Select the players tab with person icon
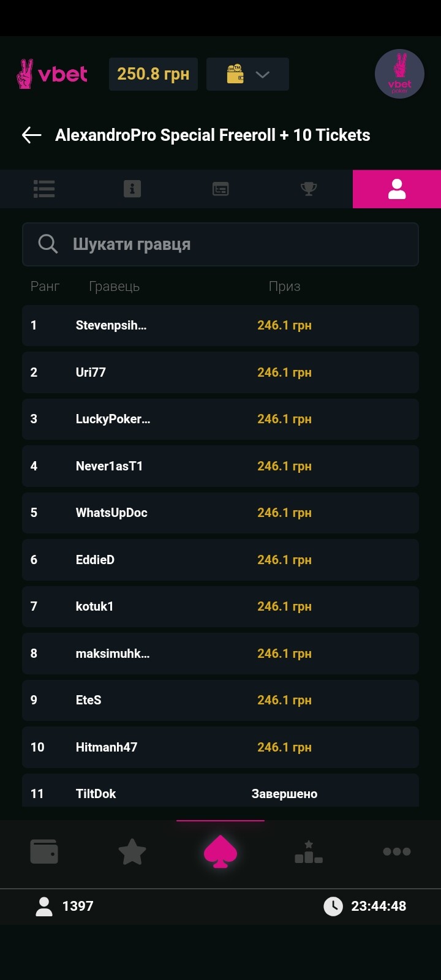 [x=397, y=189]
